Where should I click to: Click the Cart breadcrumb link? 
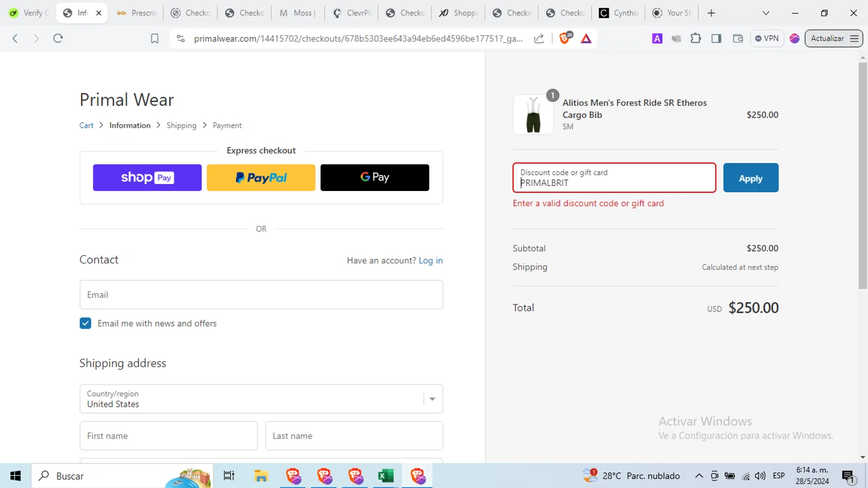pyautogui.click(x=86, y=125)
